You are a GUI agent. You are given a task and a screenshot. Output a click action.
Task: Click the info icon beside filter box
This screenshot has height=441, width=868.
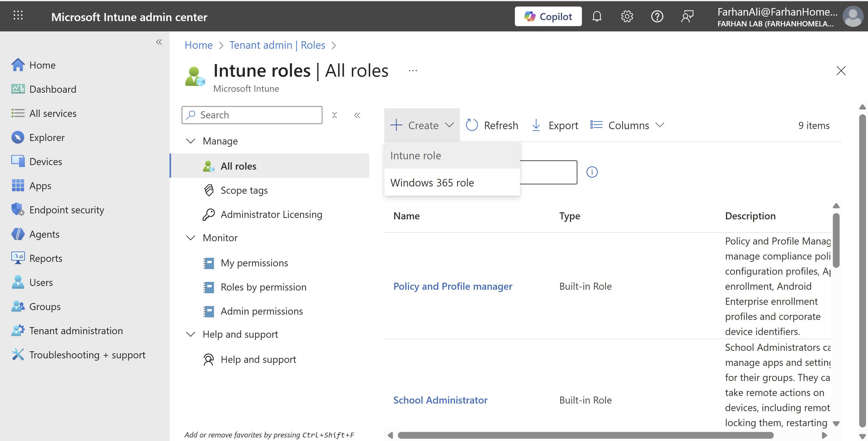(x=592, y=172)
